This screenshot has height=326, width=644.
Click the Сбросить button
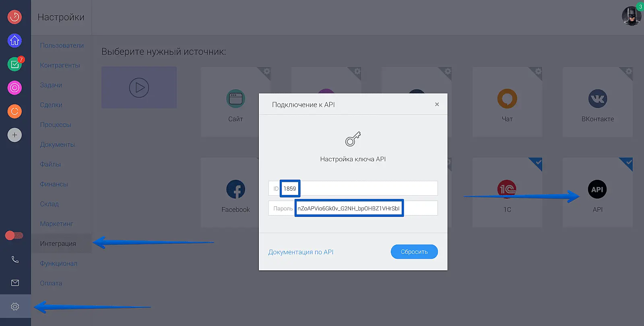(414, 252)
